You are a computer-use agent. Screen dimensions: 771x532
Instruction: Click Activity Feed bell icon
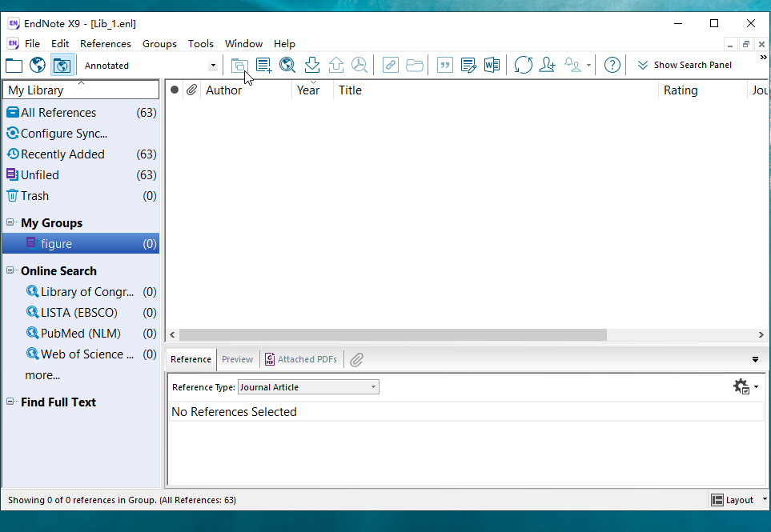coord(572,65)
